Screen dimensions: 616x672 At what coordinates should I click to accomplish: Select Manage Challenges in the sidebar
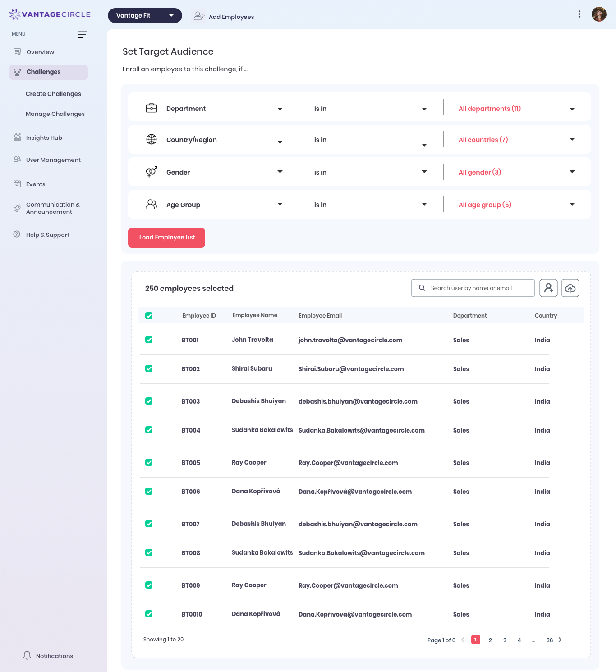55,114
